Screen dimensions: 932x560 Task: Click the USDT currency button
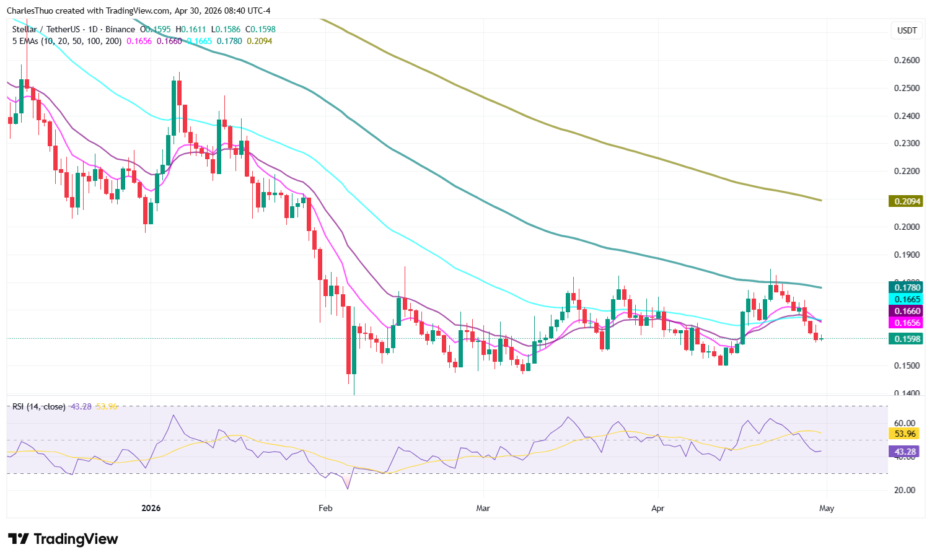point(906,30)
